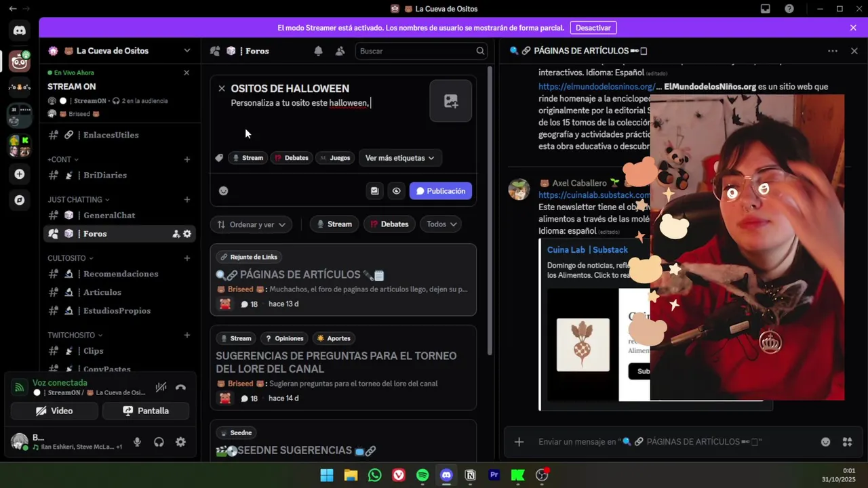Collapse the +CONT category
Image resolution: width=868 pixels, height=488 pixels.
[63, 160]
